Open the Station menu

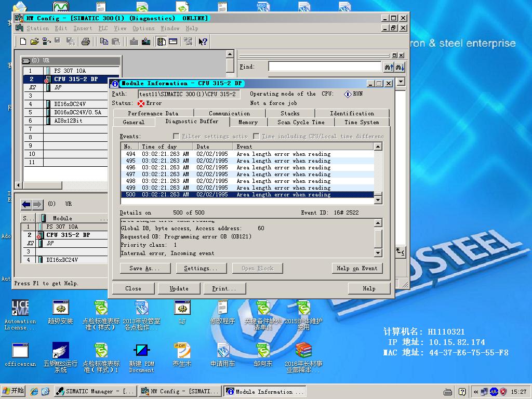[x=37, y=28]
